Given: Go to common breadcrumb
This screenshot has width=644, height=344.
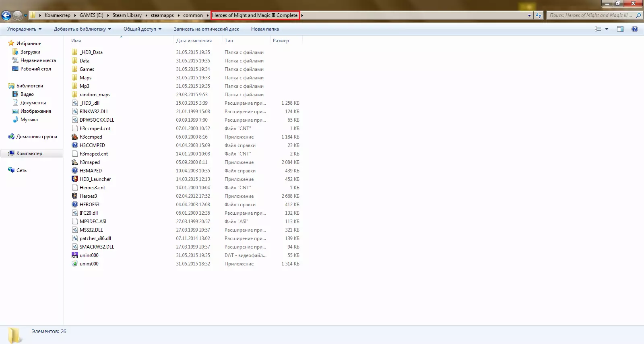Looking at the screenshot, I should click(193, 15).
